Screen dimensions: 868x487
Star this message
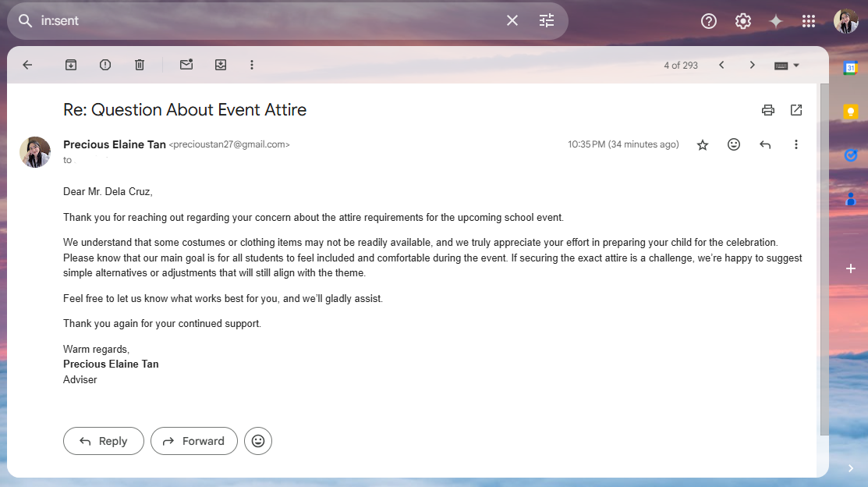[703, 144]
